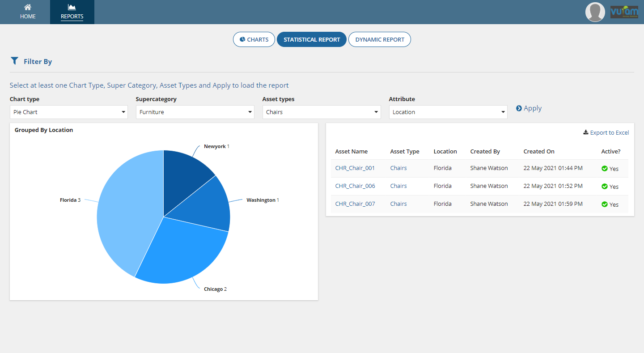Open the CHR_Chair_001 asset link
This screenshot has height=353, width=644.
pos(355,168)
